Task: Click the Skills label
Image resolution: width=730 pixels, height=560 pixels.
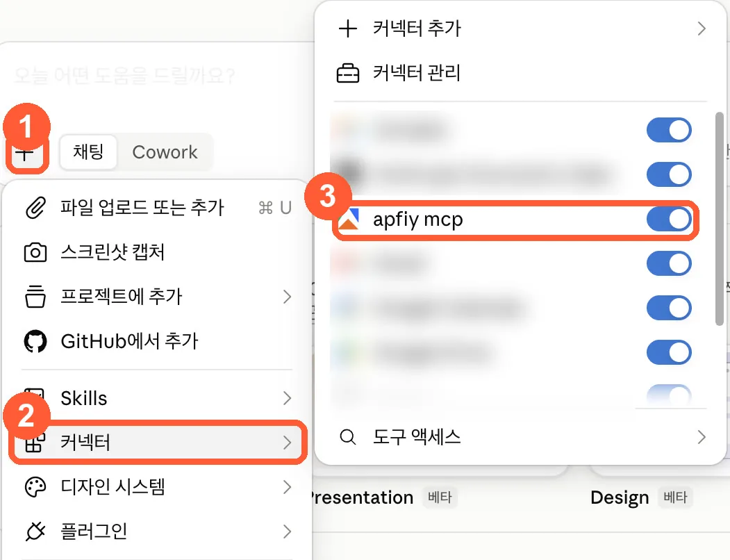Action: 84,399
